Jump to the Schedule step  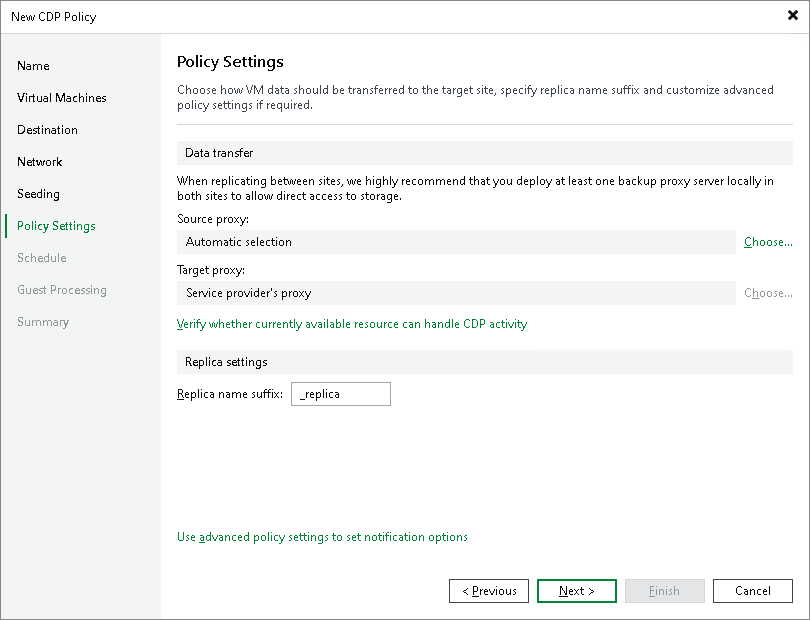(x=41, y=258)
